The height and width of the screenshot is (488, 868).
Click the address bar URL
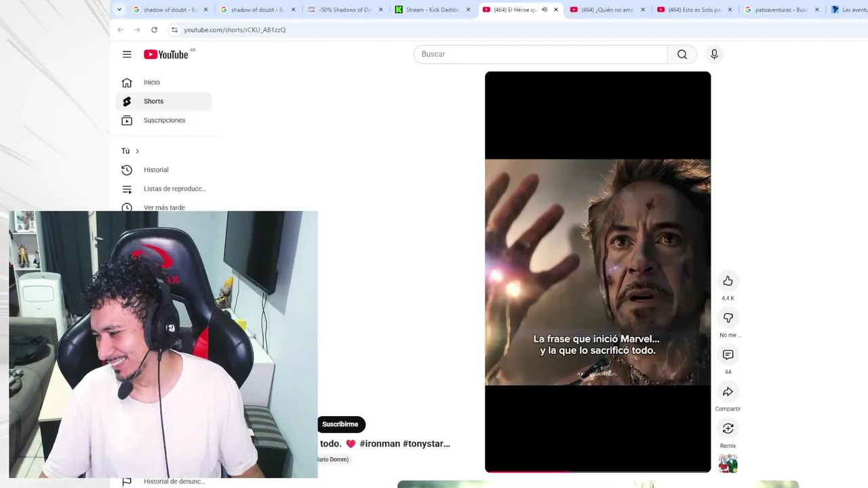tap(235, 30)
